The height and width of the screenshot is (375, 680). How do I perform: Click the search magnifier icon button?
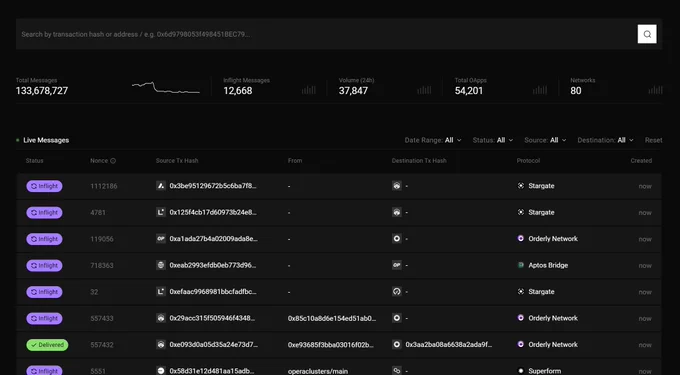pyautogui.click(x=647, y=34)
